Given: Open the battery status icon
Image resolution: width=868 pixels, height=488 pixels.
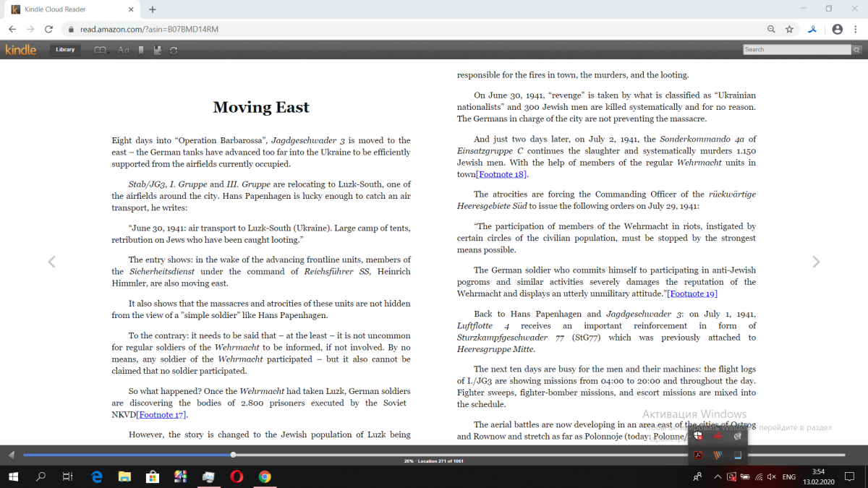Looking at the screenshot, I should (x=745, y=477).
